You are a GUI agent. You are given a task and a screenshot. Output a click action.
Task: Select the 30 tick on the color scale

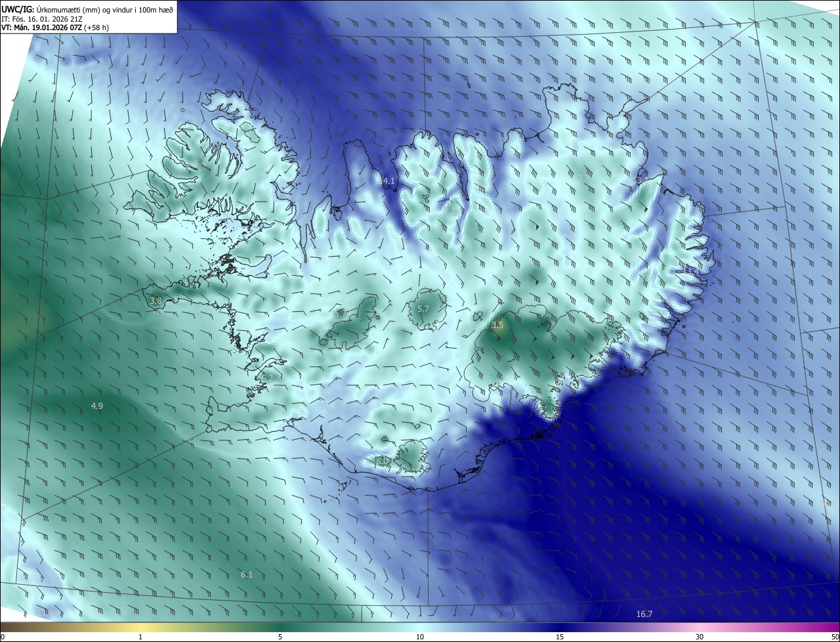(700, 637)
